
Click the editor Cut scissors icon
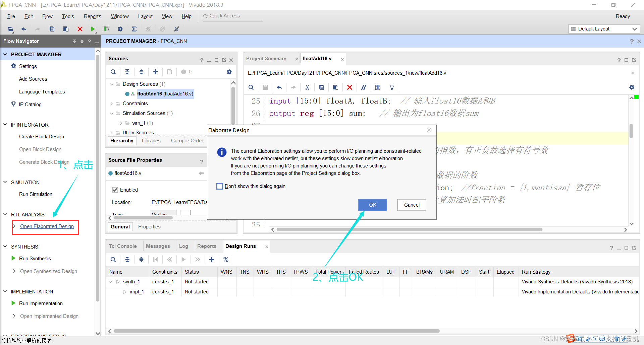307,87
